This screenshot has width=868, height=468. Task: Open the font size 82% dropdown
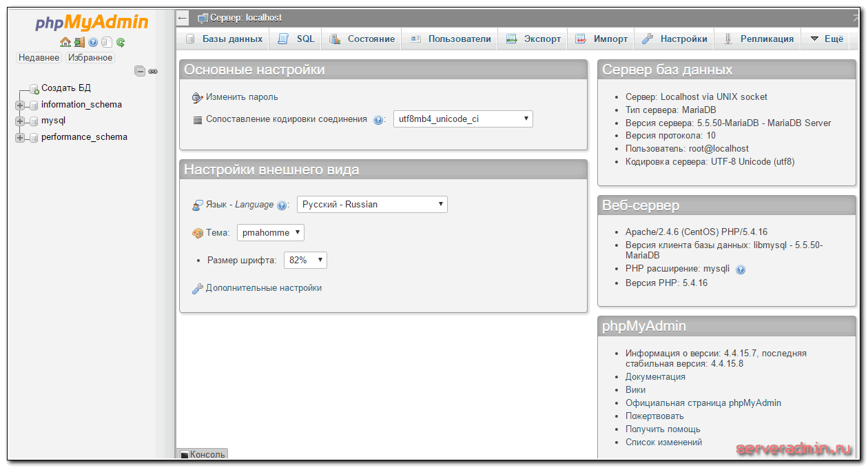tap(304, 261)
